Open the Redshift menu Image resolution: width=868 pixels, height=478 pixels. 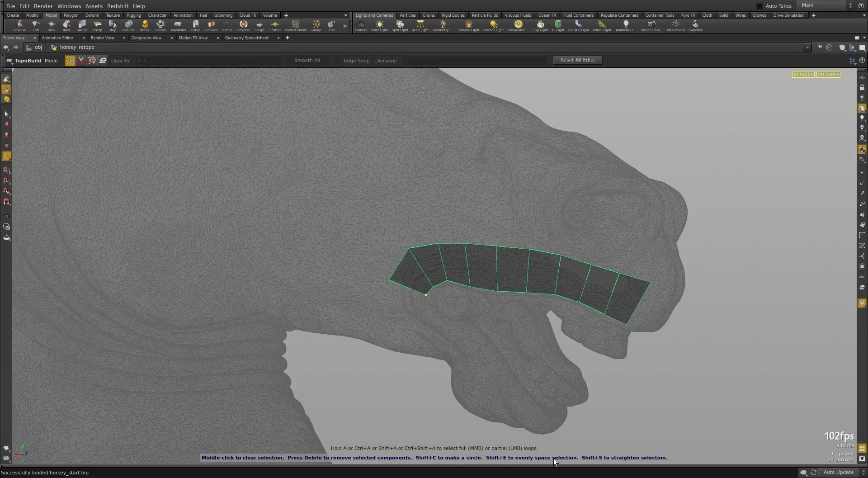[x=118, y=6]
